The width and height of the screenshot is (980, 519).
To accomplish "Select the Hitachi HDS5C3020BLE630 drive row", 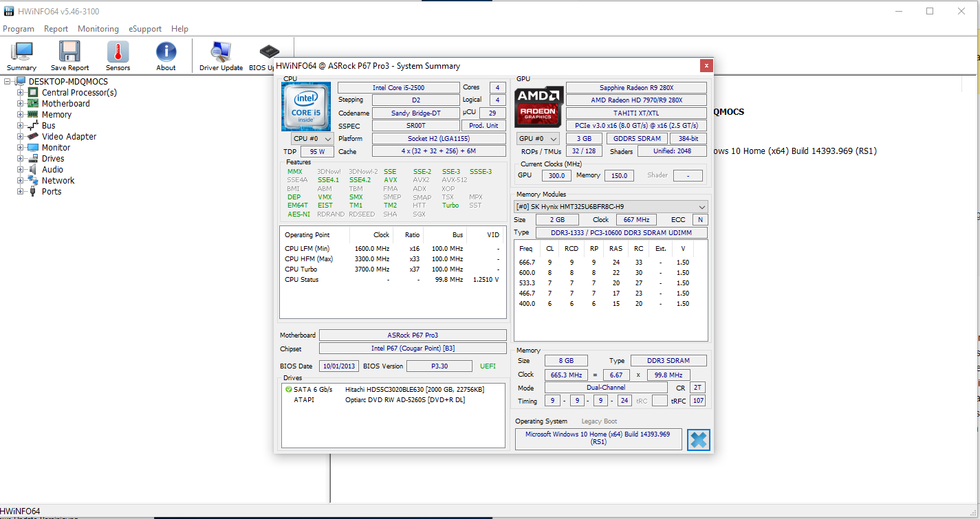I will click(x=394, y=389).
